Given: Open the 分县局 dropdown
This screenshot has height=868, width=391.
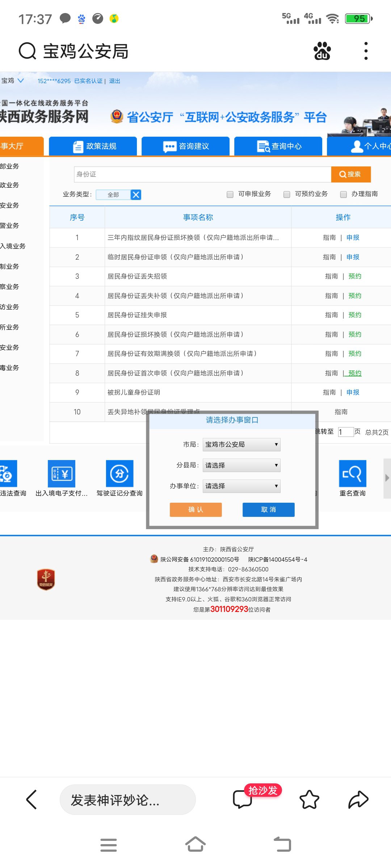Looking at the screenshot, I should 241,465.
